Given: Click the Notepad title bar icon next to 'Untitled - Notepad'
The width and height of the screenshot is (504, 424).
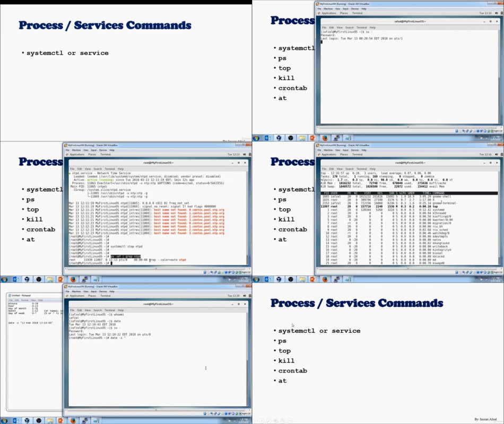Looking at the screenshot, I should [10, 295].
